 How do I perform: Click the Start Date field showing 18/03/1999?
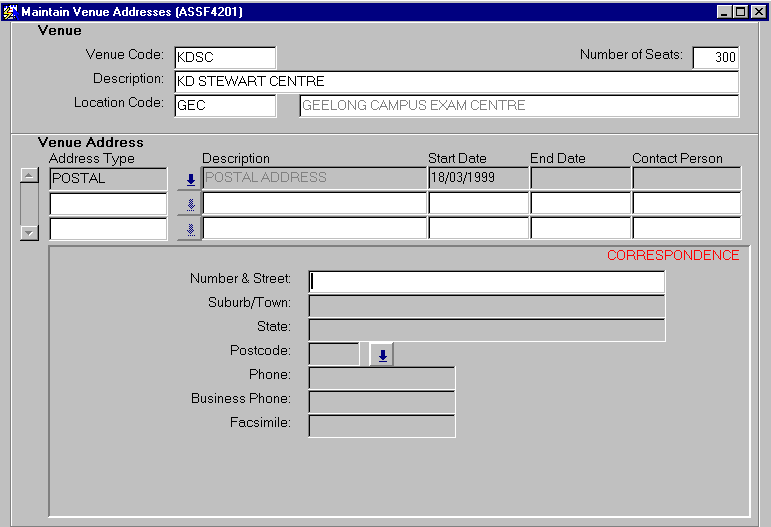tap(477, 178)
